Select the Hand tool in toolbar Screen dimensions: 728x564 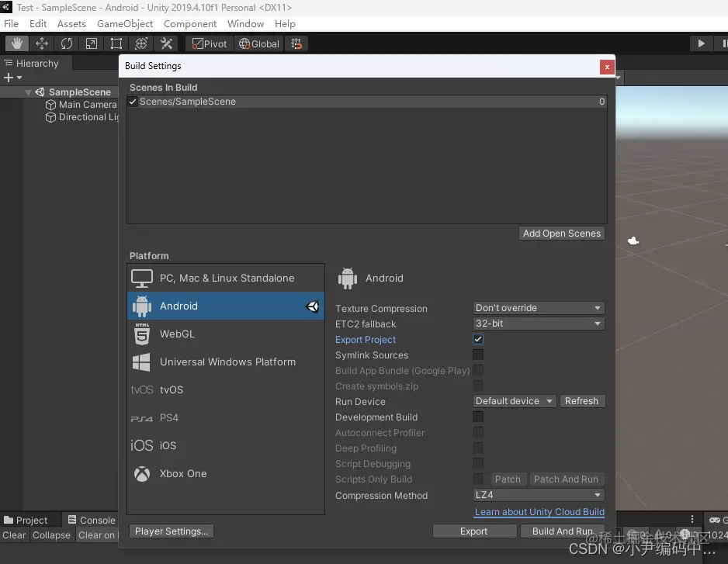tap(17, 43)
